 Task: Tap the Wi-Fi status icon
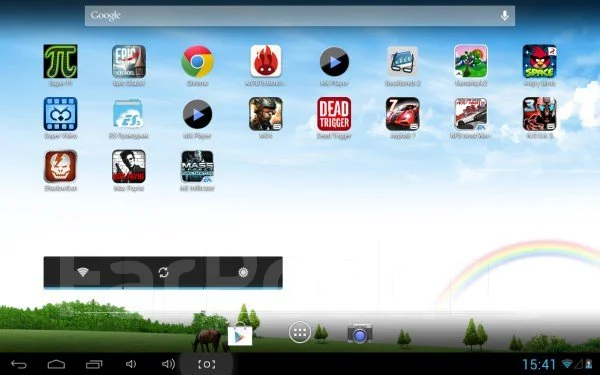click(567, 364)
